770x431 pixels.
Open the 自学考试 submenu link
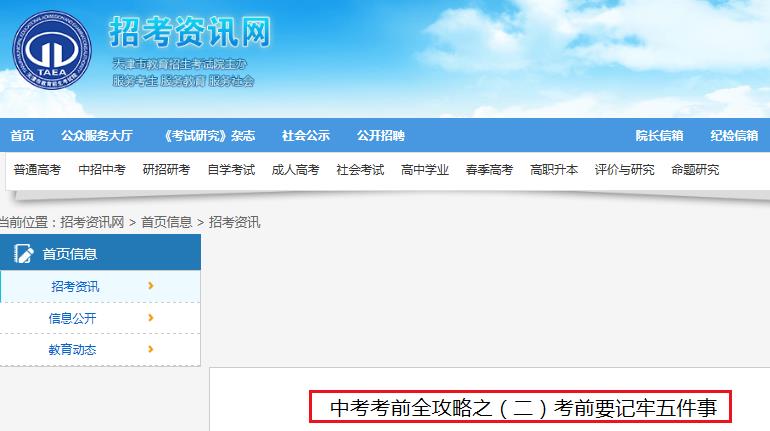pos(231,170)
